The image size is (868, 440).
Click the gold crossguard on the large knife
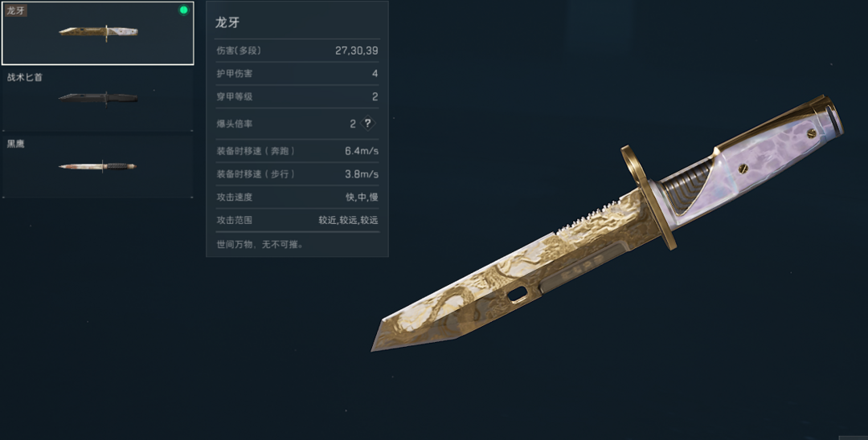click(649, 198)
